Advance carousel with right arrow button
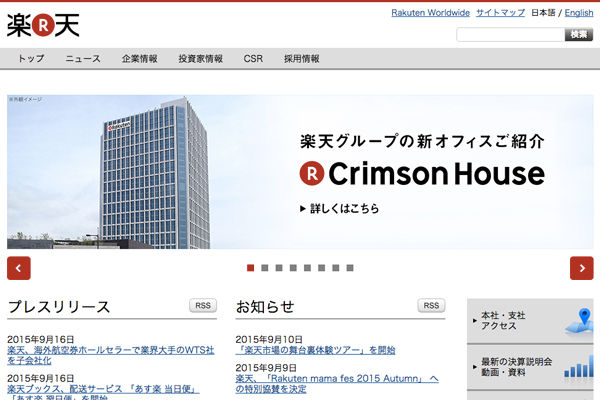This screenshot has width=600, height=400. pos(582,268)
